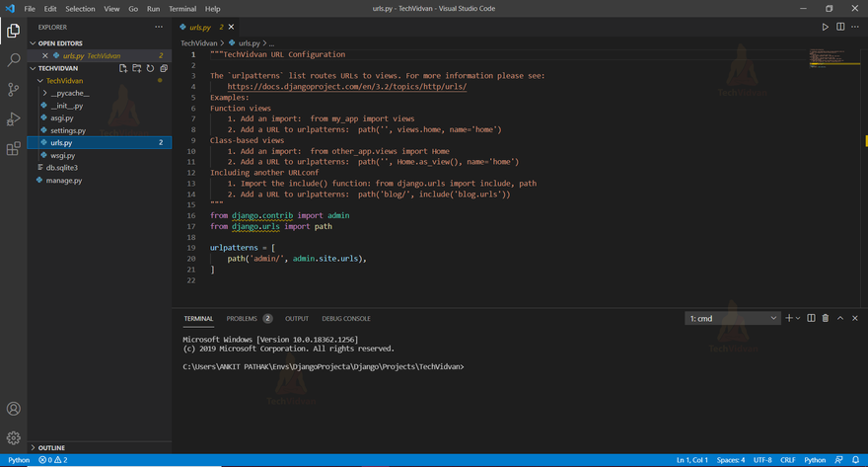Open the Terminal menu in menu bar
This screenshot has width=868, height=467.
coord(182,8)
